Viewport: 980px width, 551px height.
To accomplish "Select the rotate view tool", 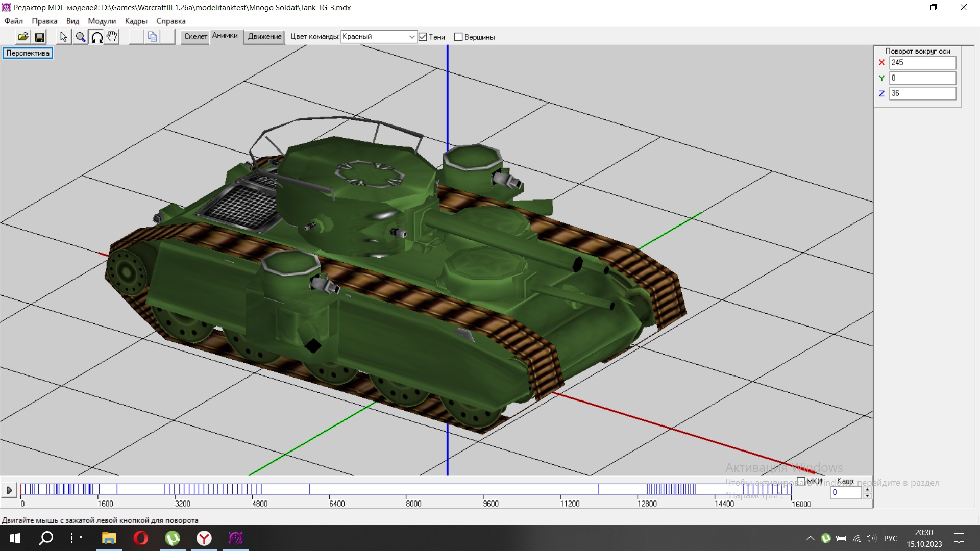I will 96,37.
